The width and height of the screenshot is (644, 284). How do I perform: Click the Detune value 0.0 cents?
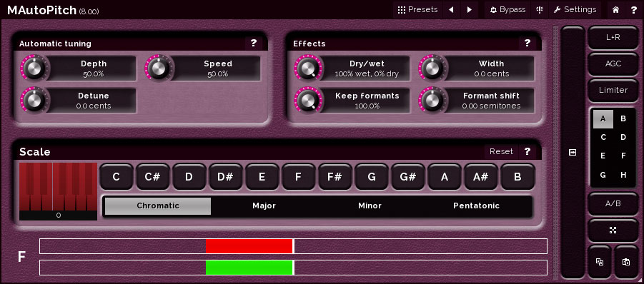(94, 106)
